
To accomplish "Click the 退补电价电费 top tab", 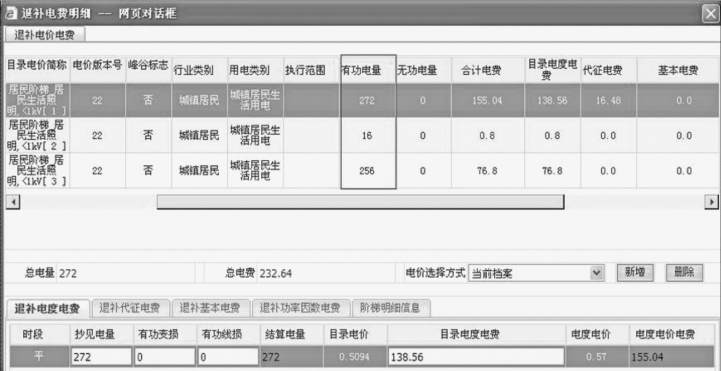I will [45, 35].
